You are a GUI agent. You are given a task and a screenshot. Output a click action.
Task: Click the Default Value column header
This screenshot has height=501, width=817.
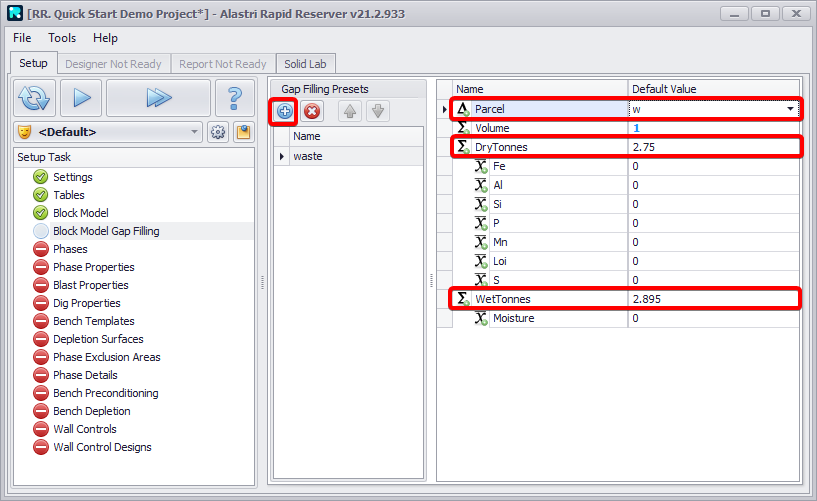(713, 89)
